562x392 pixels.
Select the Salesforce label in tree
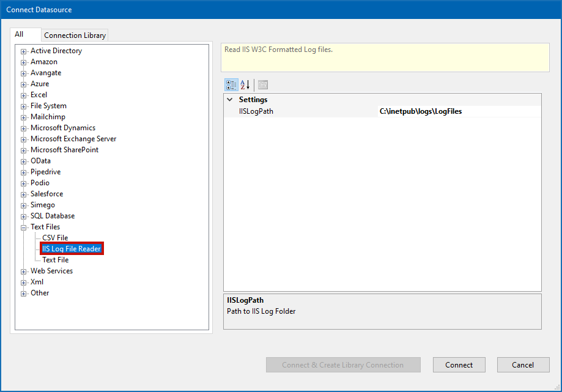coord(46,194)
